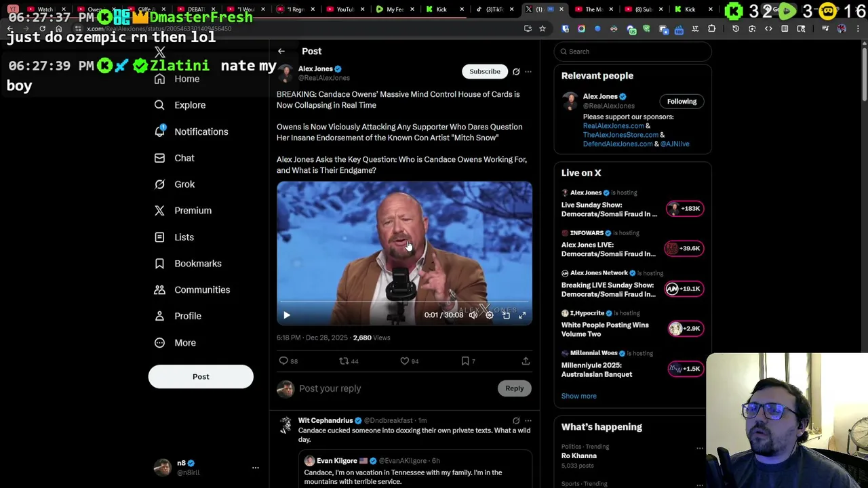
Task: Click the Search field at the top
Action: click(x=633, y=52)
